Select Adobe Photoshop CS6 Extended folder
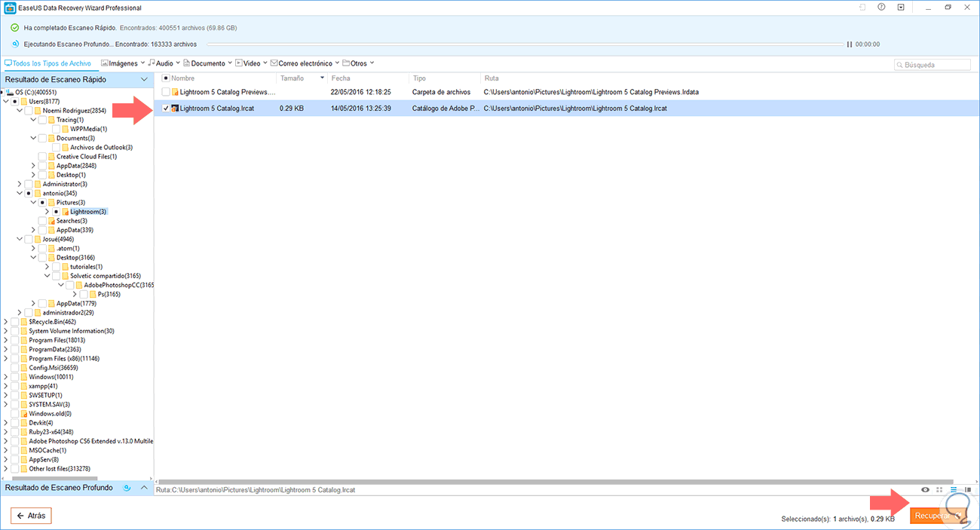This screenshot has height=530, width=980. pos(91,441)
